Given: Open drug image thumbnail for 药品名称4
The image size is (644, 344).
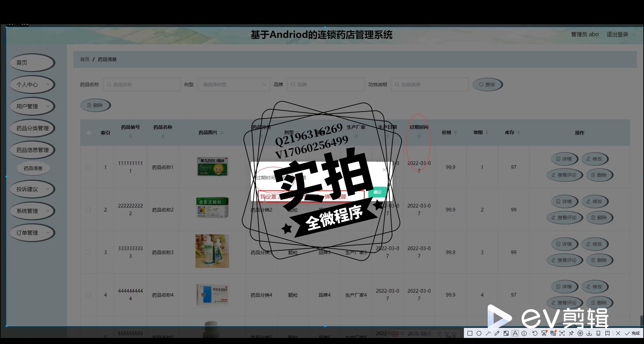Looking at the screenshot, I should click(212, 295).
